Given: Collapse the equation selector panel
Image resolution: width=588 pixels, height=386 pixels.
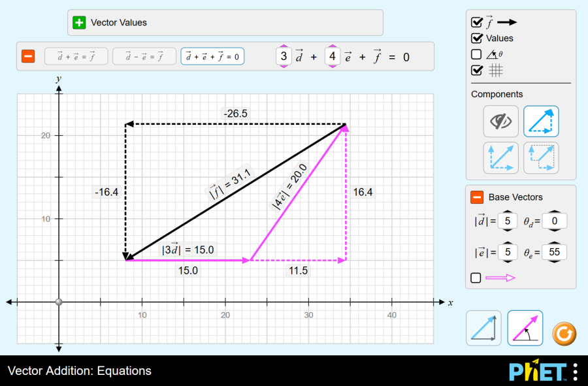Looking at the screenshot, I should tap(28, 56).
